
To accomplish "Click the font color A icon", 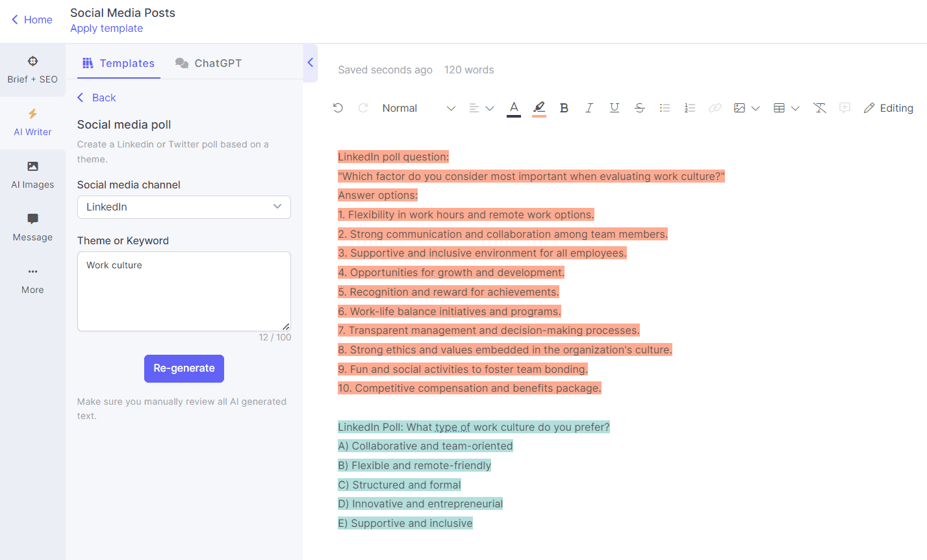I will point(514,108).
